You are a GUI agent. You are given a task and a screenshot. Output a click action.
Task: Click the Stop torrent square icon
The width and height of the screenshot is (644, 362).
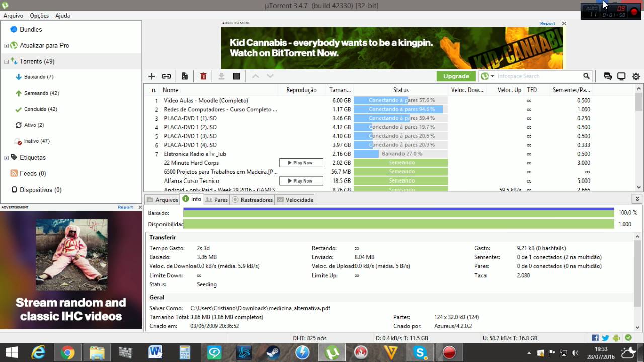click(x=236, y=76)
